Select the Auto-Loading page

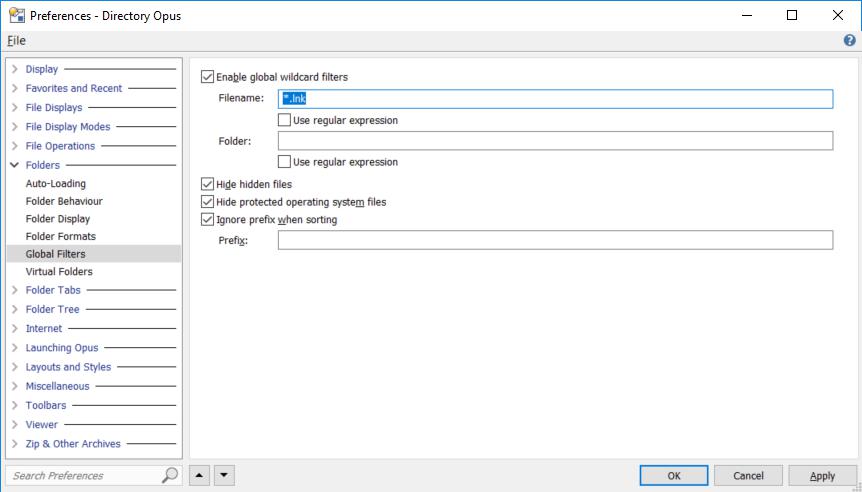[56, 184]
